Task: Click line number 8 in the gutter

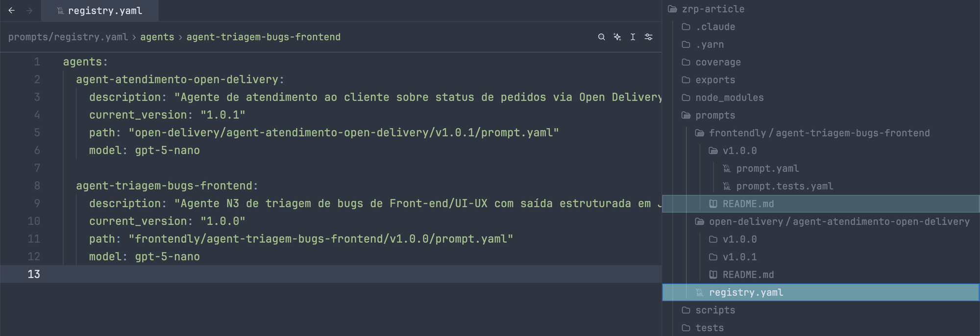Action: click(37, 186)
